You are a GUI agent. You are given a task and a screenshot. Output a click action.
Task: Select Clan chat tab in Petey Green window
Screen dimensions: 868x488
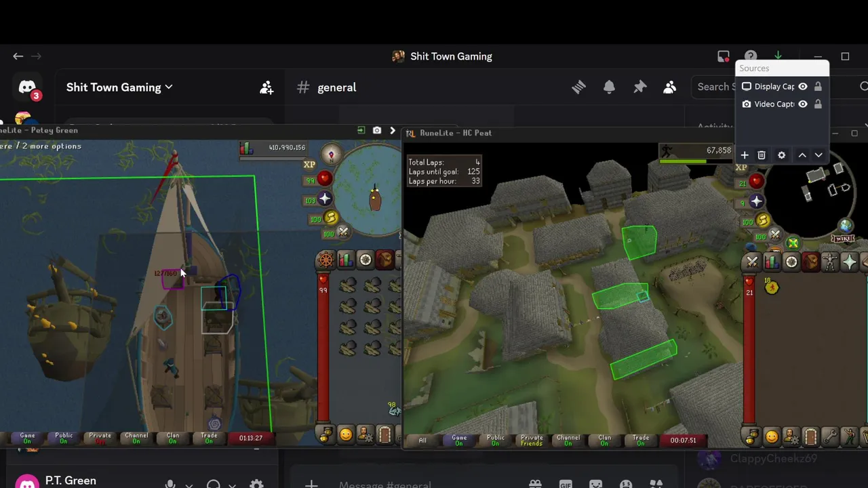pyautogui.click(x=173, y=438)
